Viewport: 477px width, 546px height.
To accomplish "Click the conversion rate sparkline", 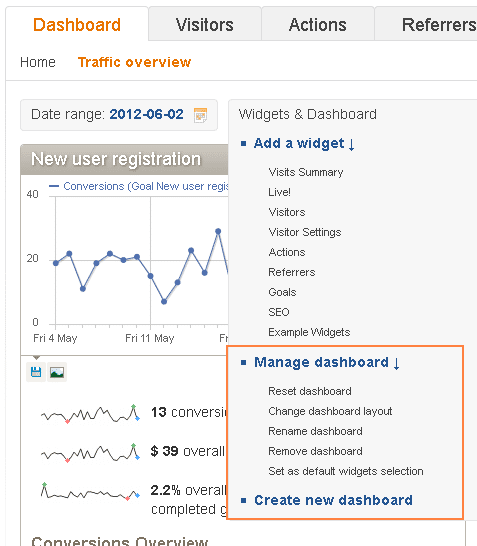I will coord(91,491).
